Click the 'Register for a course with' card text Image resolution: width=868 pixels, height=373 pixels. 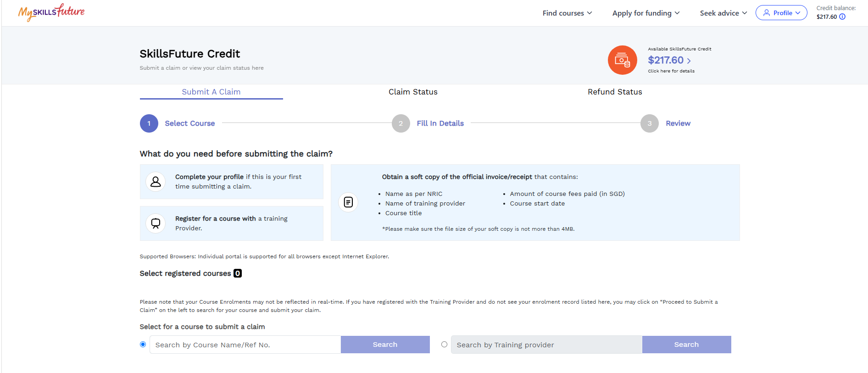tap(231, 223)
